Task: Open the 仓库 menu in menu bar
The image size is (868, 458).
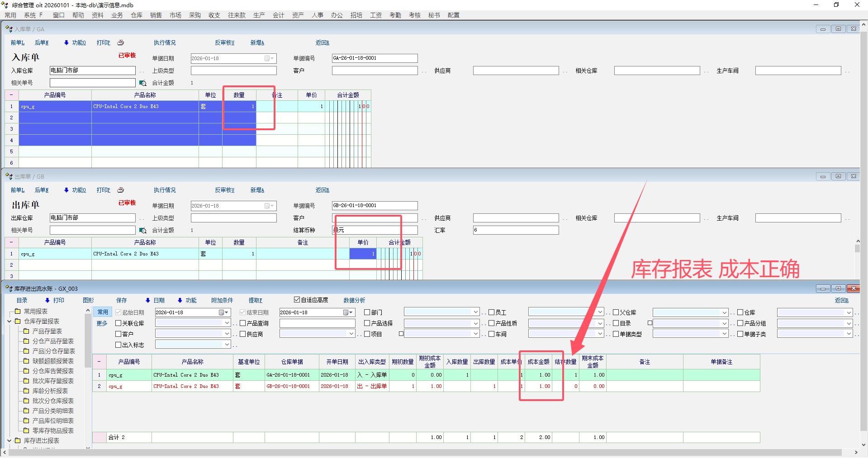Action: click(137, 15)
